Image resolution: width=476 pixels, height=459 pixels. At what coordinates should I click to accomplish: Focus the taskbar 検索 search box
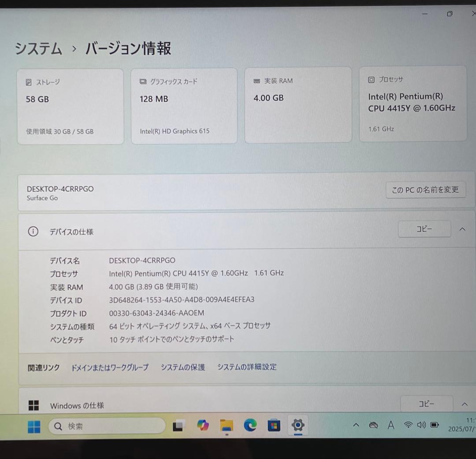(x=107, y=426)
